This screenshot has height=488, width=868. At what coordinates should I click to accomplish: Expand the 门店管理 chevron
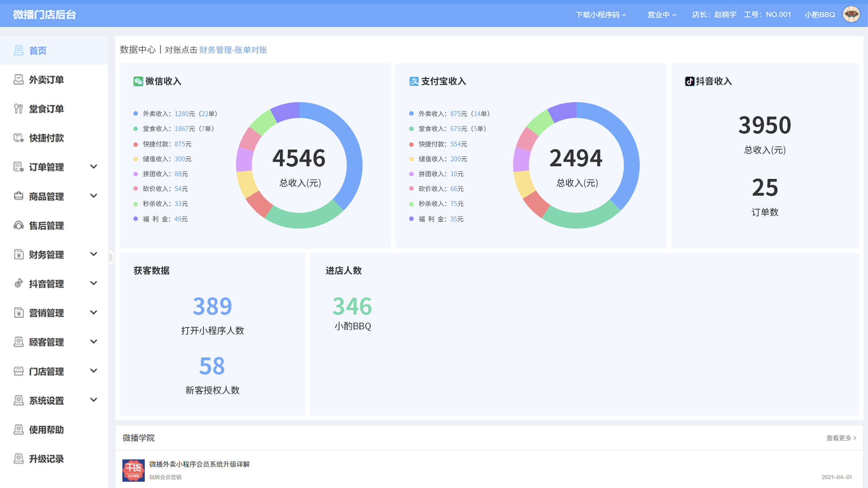[x=94, y=371]
